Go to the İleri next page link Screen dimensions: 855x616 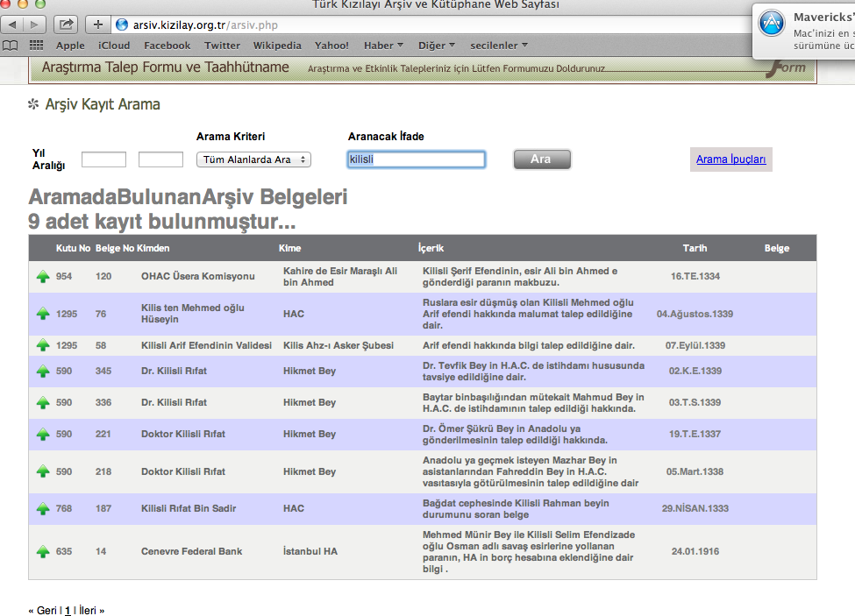pos(91,610)
